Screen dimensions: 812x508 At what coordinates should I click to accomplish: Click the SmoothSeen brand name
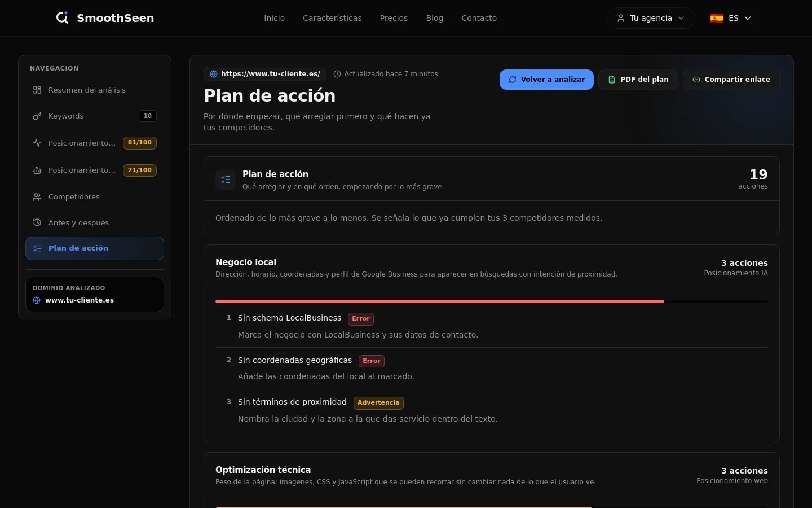coord(115,18)
